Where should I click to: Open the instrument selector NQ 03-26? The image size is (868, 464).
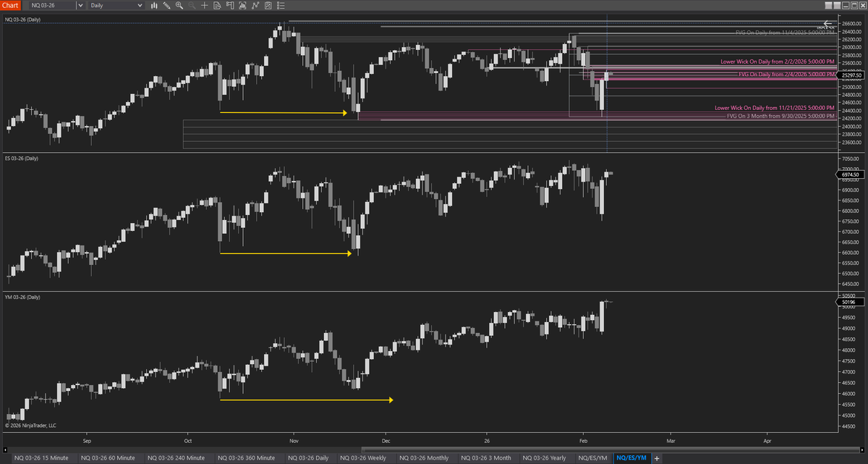pos(52,5)
